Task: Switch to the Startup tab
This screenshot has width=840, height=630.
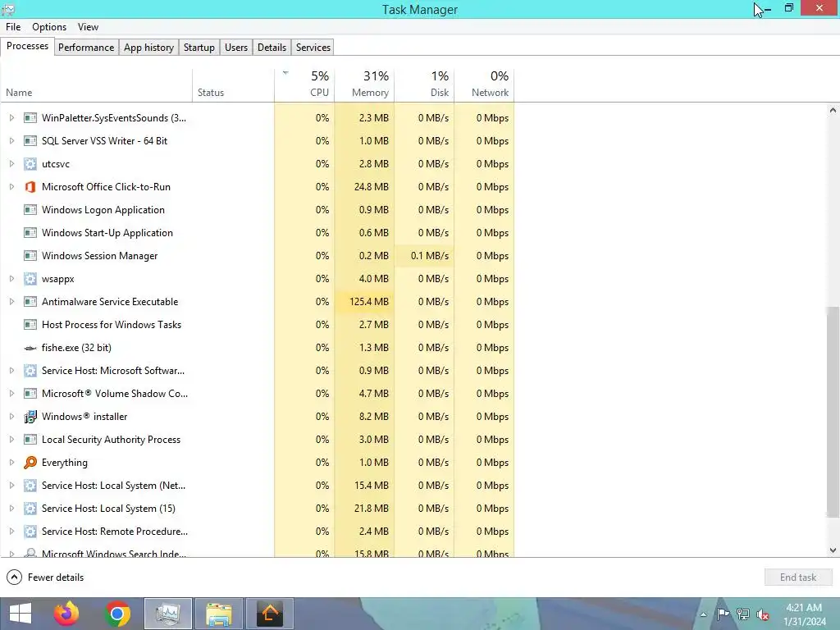Action: coord(199,47)
